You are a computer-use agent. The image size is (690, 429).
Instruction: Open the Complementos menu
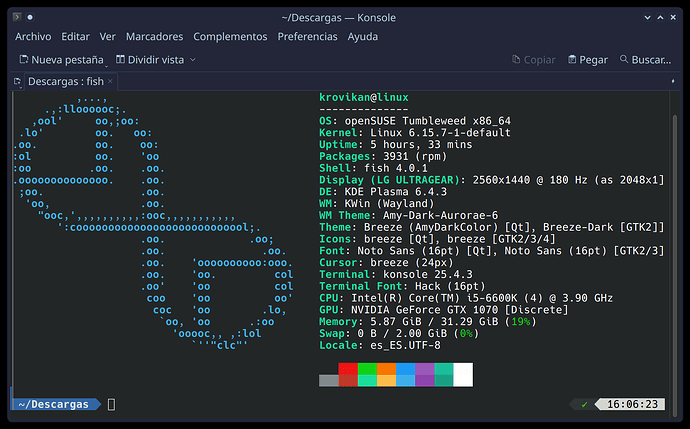230,36
